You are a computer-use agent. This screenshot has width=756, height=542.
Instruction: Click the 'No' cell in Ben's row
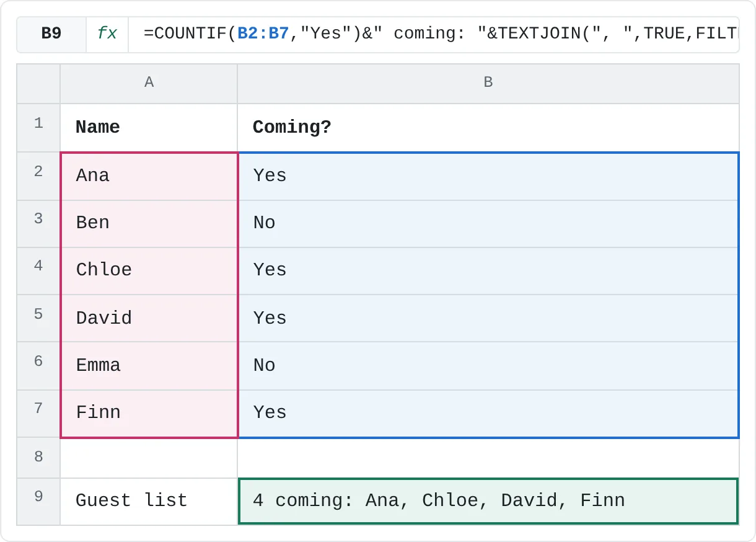coord(488,223)
